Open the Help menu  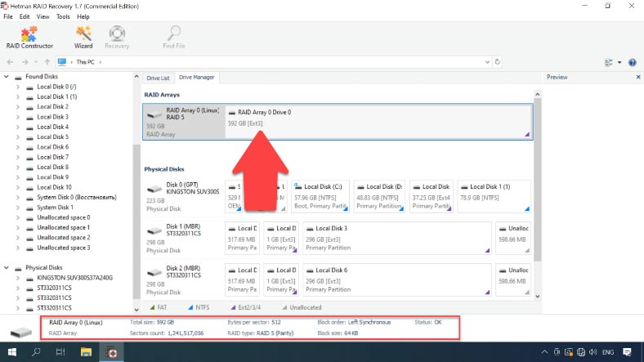pos(83,16)
